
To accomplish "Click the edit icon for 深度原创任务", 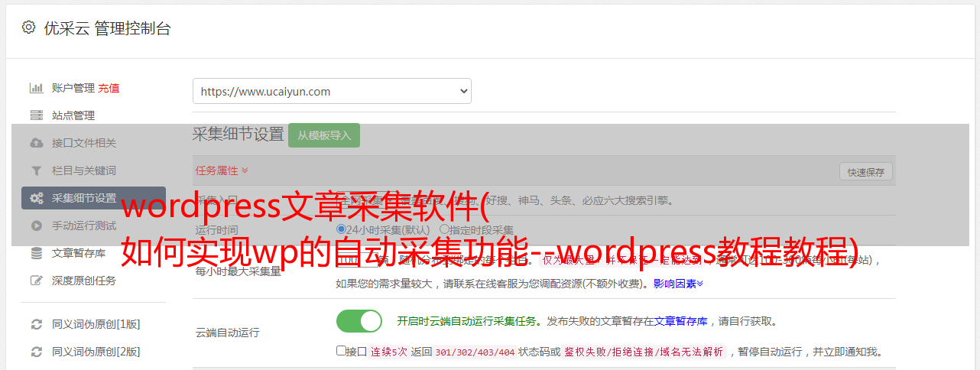I will 36,281.
